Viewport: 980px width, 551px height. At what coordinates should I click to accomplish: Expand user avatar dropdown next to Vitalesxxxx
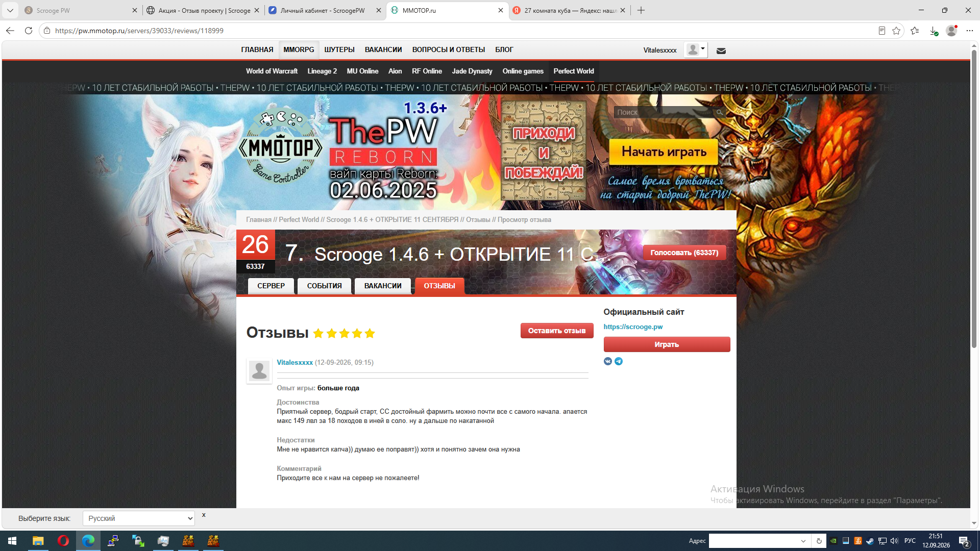coord(696,49)
